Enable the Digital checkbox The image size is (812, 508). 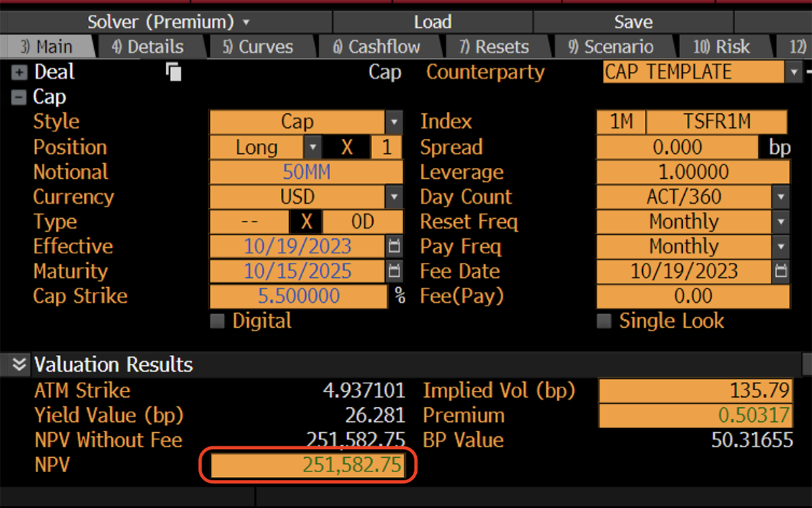pos(217,322)
